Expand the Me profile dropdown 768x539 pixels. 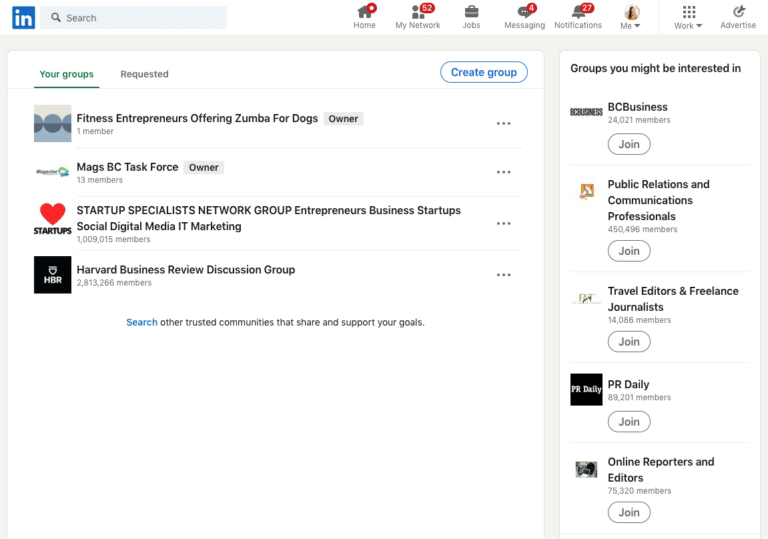[x=631, y=18]
